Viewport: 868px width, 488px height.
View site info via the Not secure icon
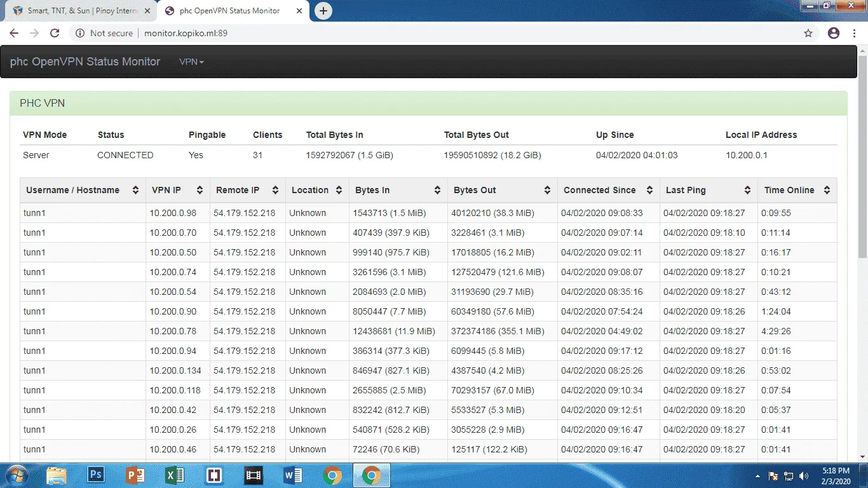(x=80, y=33)
